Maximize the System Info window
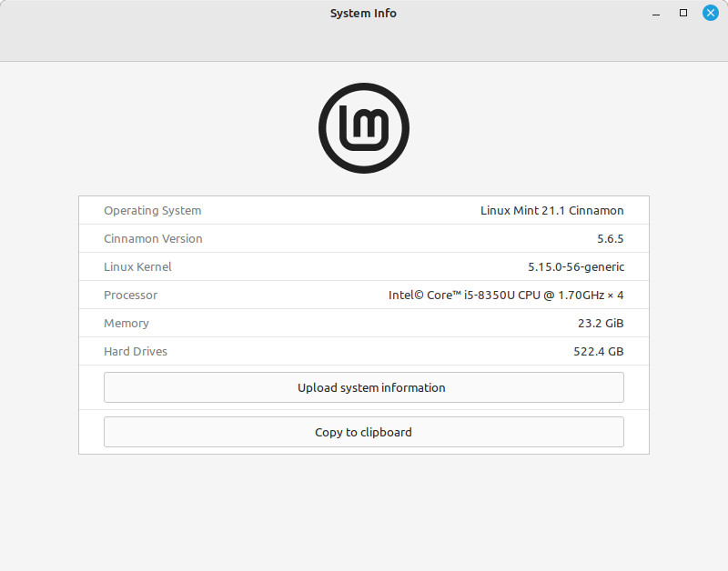Viewport: 728px width, 571px height. (x=683, y=13)
